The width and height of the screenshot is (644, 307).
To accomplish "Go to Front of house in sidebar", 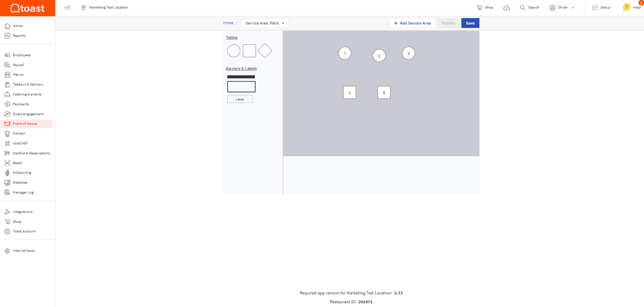I will [25, 123].
